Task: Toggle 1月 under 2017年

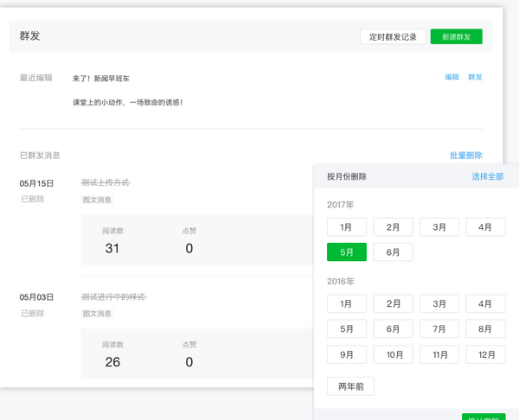Action: 346,227
